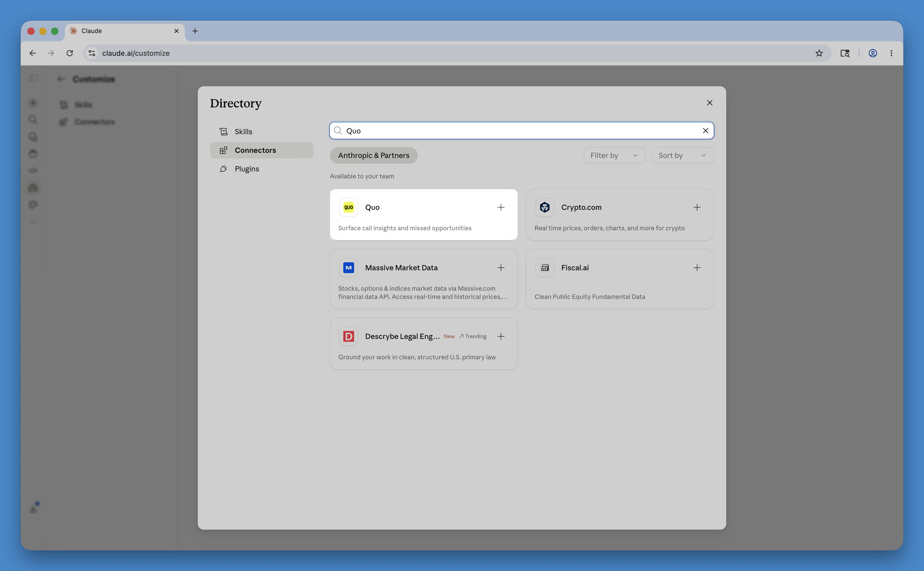Open the Sort by dropdown
Screen dimensions: 924x571
[682, 156]
